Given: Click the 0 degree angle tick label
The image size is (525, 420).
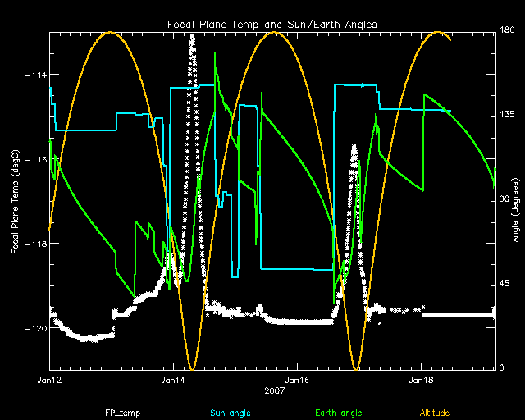Looking at the screenshot, I should pyautogui.click(x=502, y=368).
